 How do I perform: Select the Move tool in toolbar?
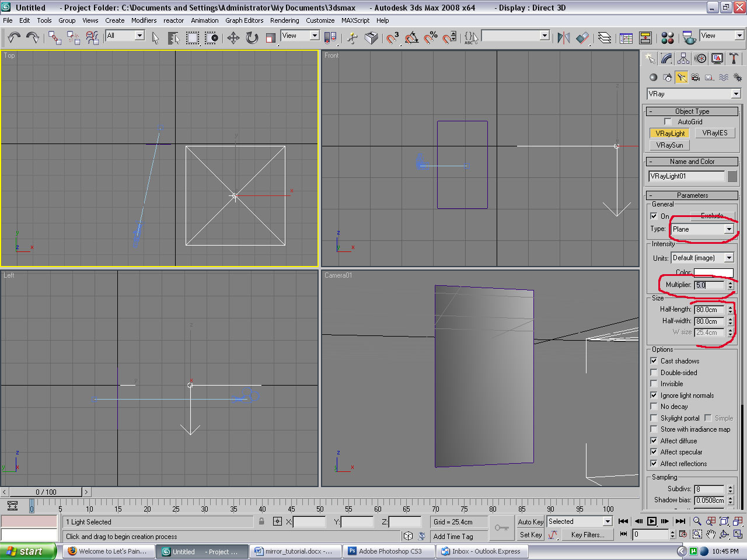coord(233,38)
